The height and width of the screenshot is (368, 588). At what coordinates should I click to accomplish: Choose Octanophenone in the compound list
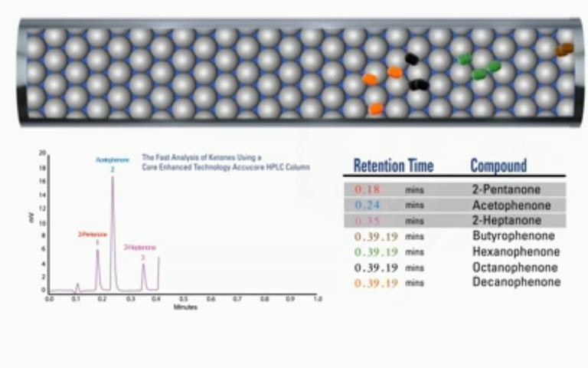(x=514, y=268)
